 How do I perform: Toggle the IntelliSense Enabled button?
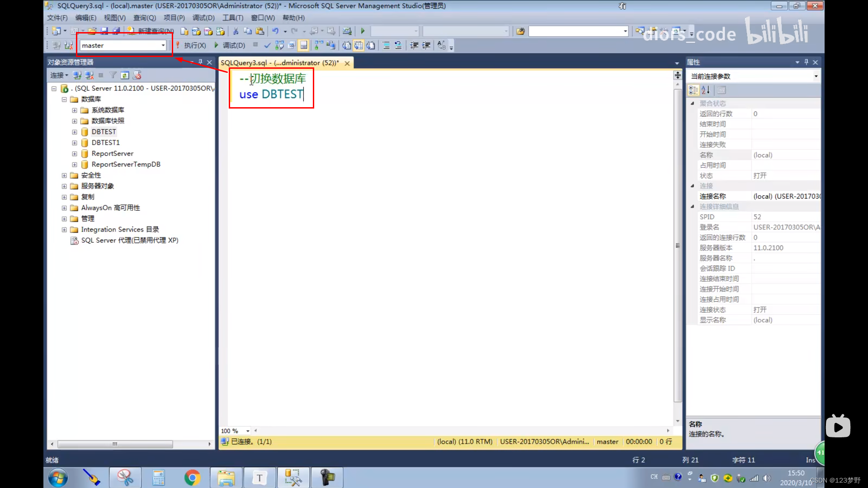click(304, 45)
